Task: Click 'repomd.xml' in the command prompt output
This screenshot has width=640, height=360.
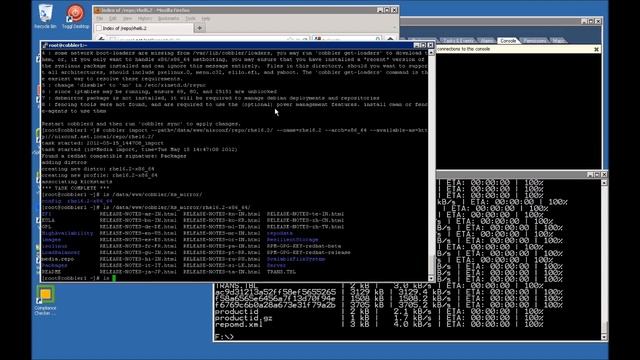Action: [239, 324]
